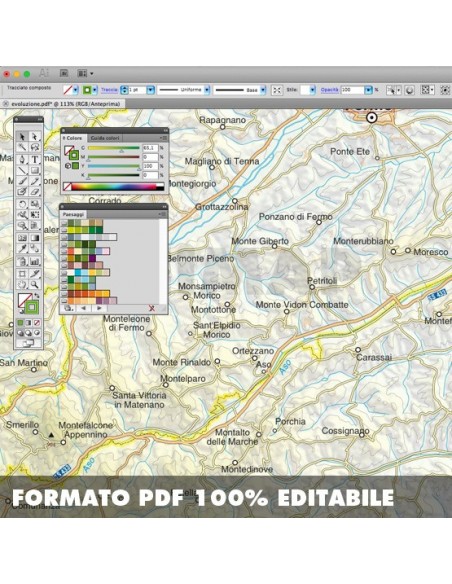The image size is (452, 584).
Task: Click the Y percentage field showing 100
Action: (150, 166)
